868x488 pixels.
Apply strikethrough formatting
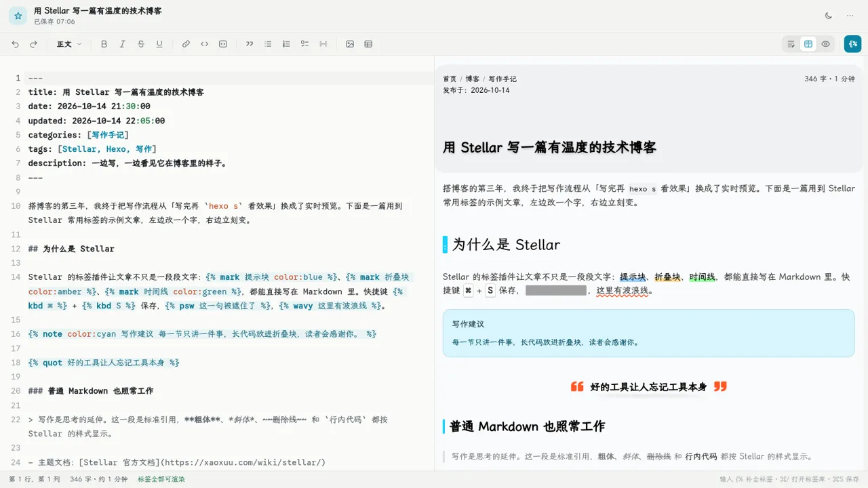point(141,44)
